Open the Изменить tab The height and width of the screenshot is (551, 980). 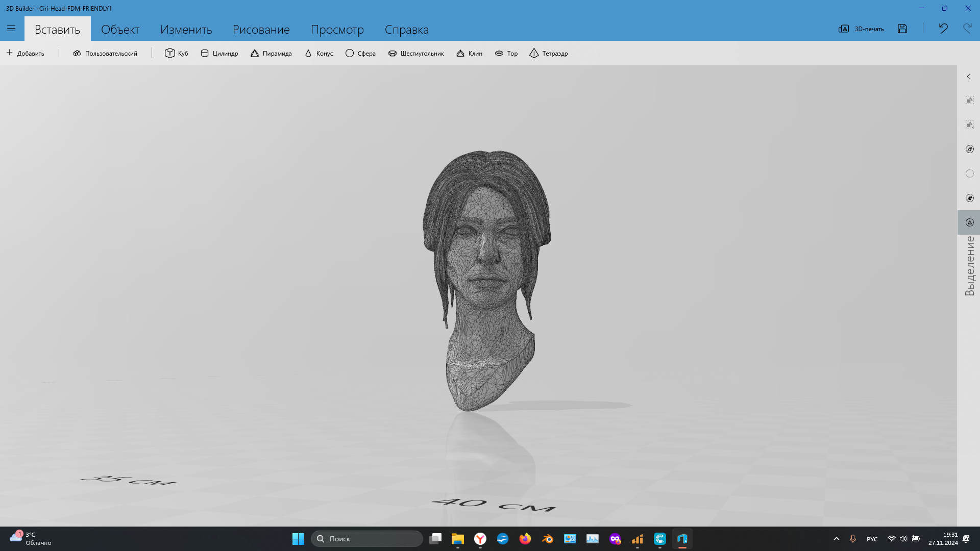pos(186,30)
